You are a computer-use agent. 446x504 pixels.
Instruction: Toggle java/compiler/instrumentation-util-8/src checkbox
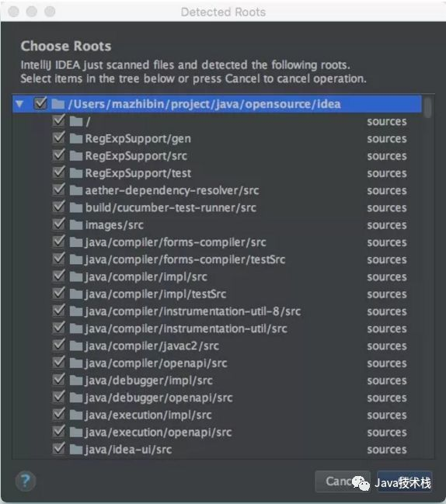coord(59,311)
